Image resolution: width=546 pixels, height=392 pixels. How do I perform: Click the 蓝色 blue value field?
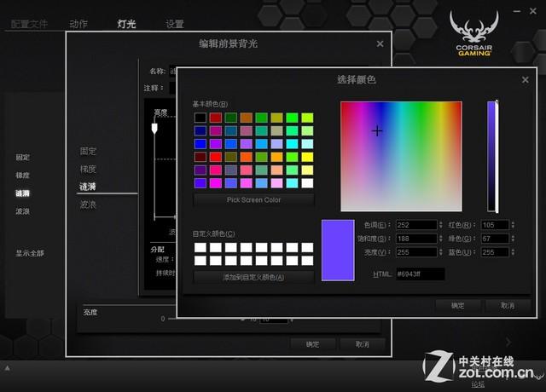[495, 252]
